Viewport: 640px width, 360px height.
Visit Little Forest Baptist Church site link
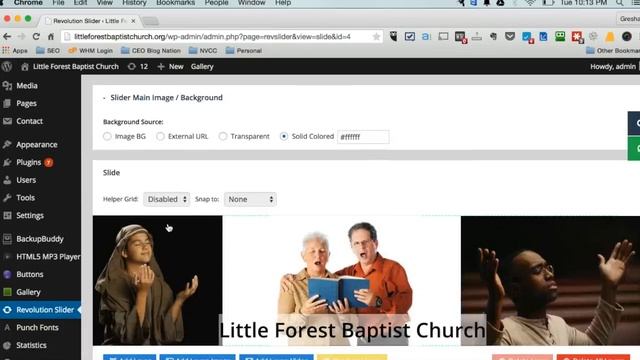tap(70, 67)
